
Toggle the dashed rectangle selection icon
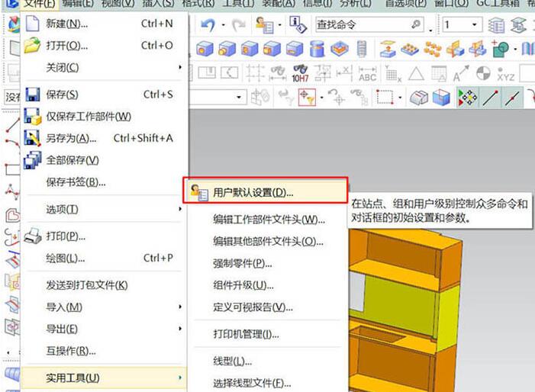(385, 98)
